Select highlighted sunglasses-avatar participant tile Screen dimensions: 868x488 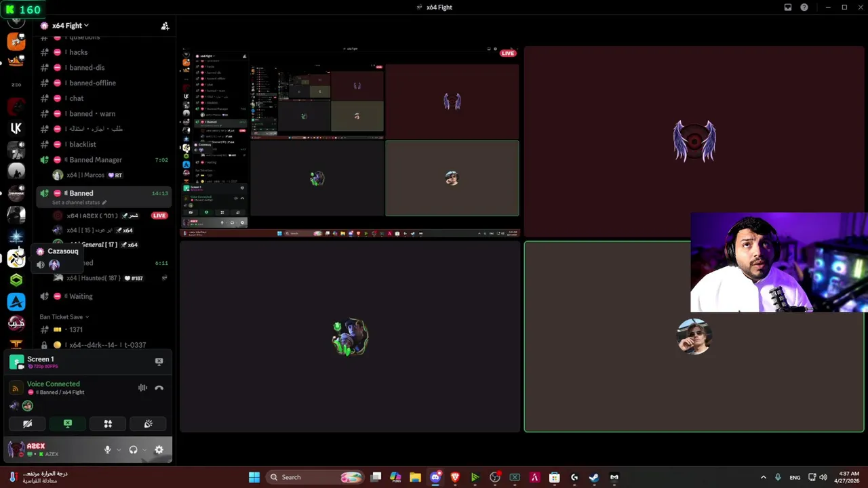[694, 337]
